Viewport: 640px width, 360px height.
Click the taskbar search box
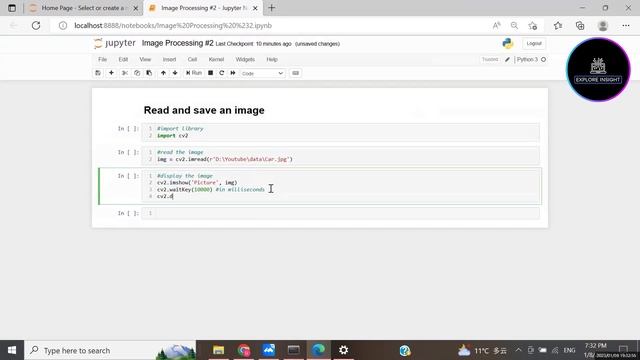110,350
